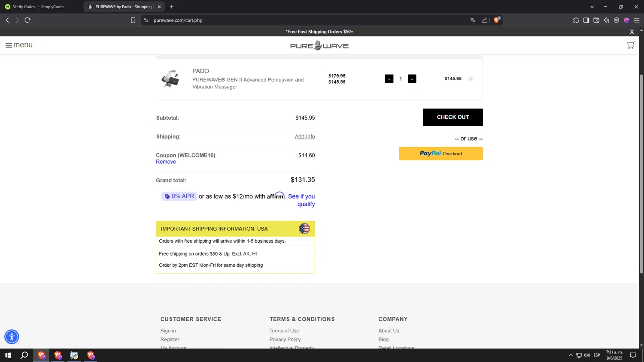Open About Us link
Viewport: 644px width, 362px height.
[389, 331]
